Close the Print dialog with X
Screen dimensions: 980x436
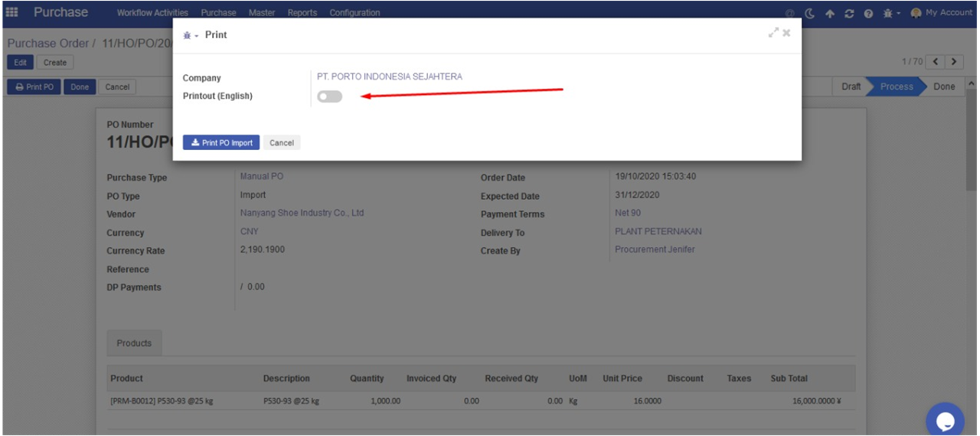pyautogui.click(x=786, y=33)
